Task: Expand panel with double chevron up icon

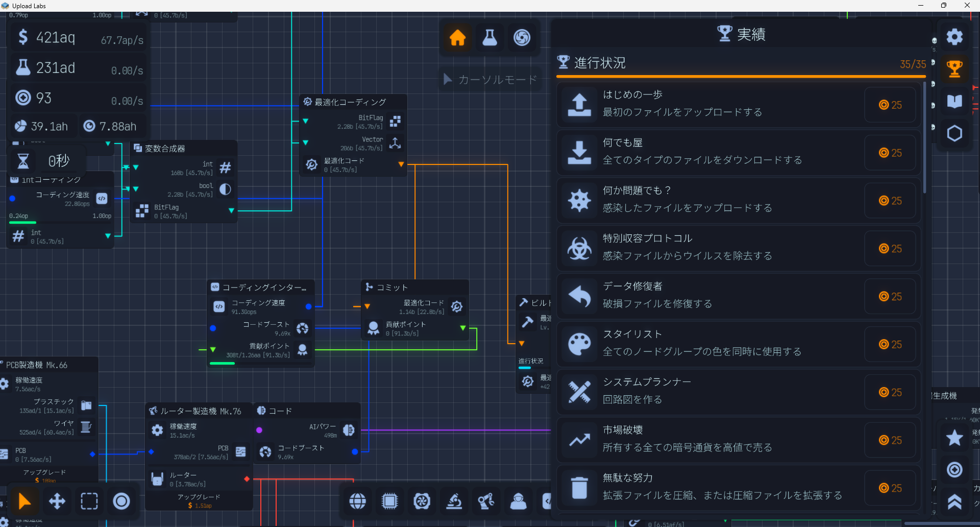Action: tap(954, 502)
